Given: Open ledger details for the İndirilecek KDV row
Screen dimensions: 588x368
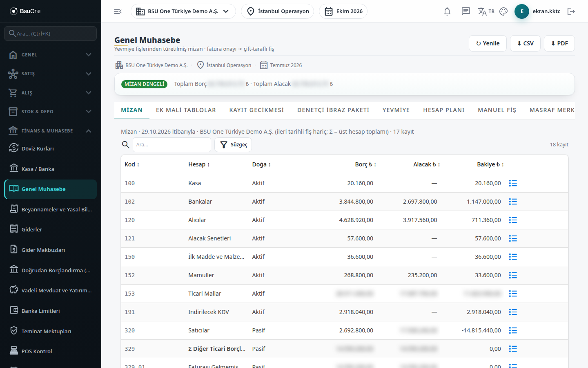Looking at the screenshot, I should [513, 312].
